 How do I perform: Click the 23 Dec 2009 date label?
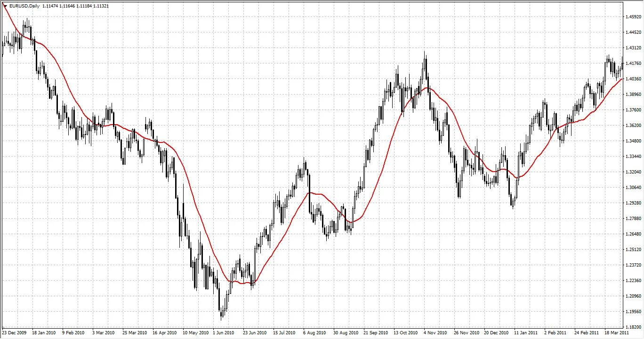(x=14, y=333)
